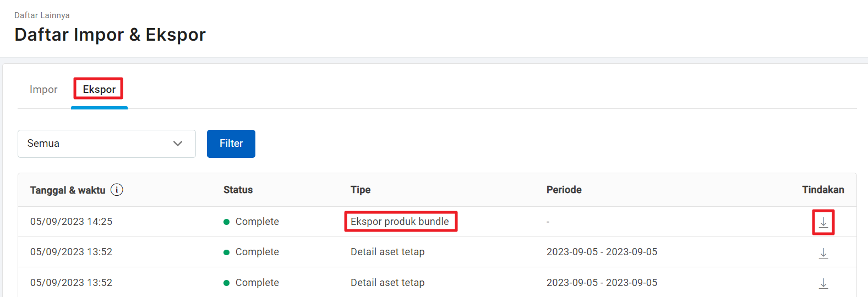Click Complete status in the 14:25 row
868x297 pixels.
[257, 222]
